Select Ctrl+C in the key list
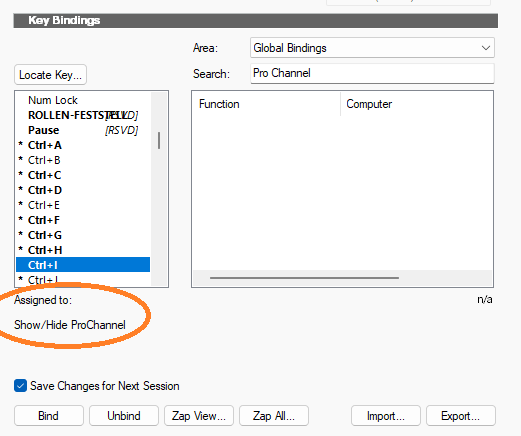 (83, 175)
